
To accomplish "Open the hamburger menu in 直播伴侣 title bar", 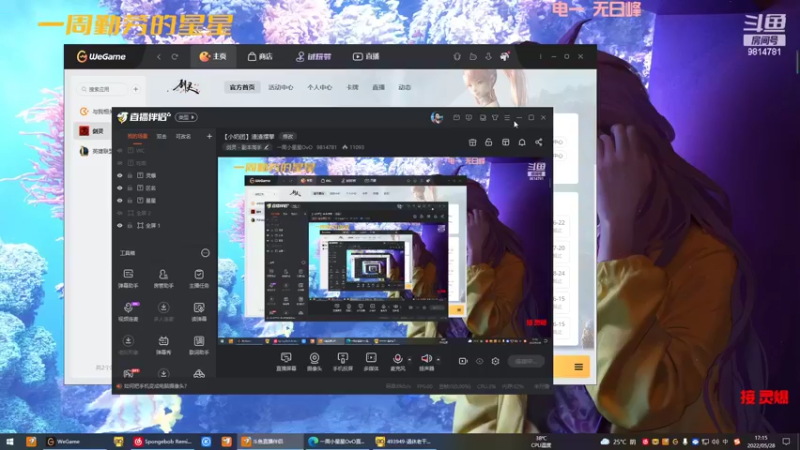I will point(507,117).
